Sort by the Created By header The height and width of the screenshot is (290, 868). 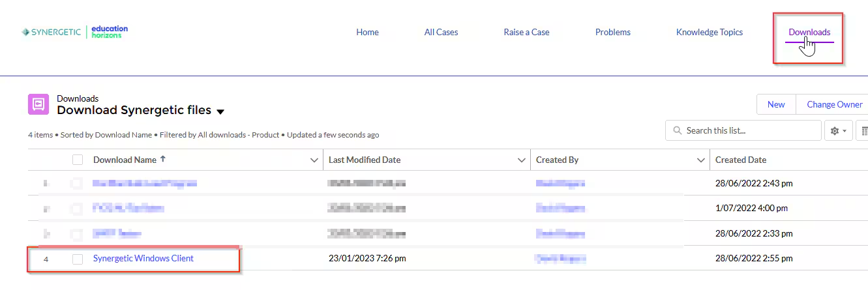(x=557, y=160)
